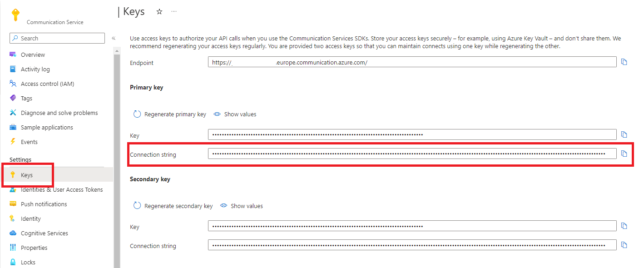Click the Identities & User Access Tokens icon
Screen dimensions: 644x268
tap(13, 190)
